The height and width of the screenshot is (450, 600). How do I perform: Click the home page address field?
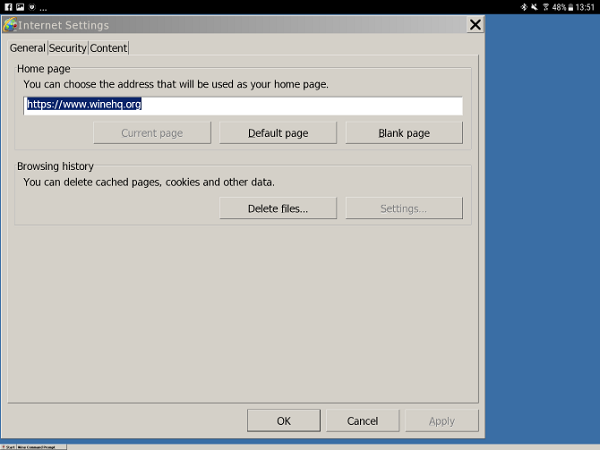tap(243, 105)
